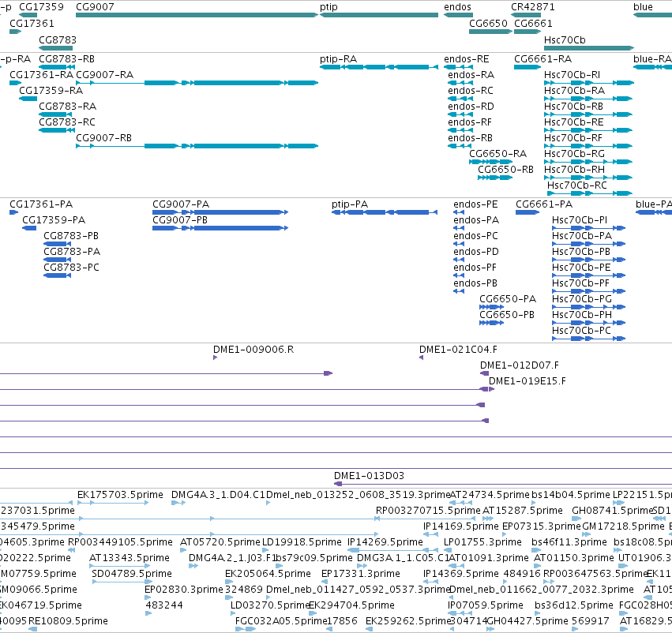Open the DME1-019E15.F feature label
Screen dimensions: 672x633
click(527, 380)
